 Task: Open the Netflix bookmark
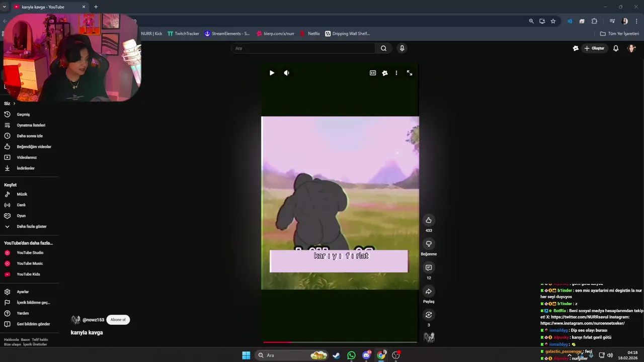point(310,34)
